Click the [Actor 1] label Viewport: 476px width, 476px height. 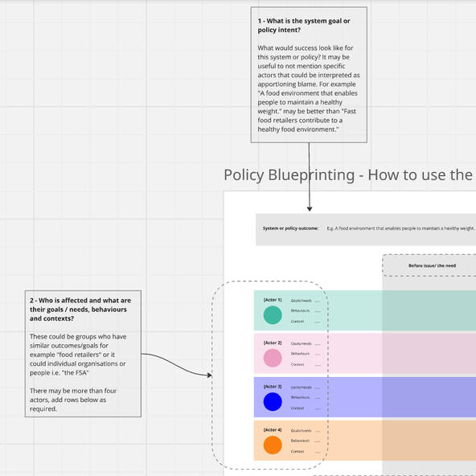(273, 300)
